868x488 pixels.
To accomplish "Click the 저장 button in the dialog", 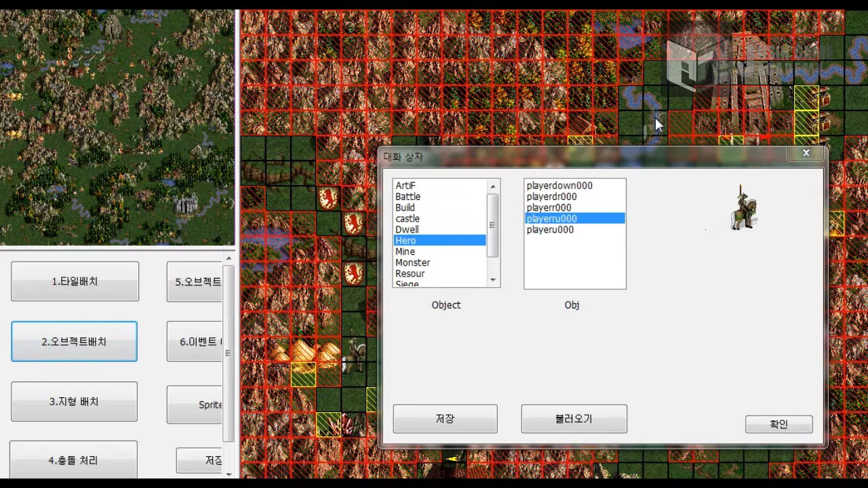I will point(445,419).
